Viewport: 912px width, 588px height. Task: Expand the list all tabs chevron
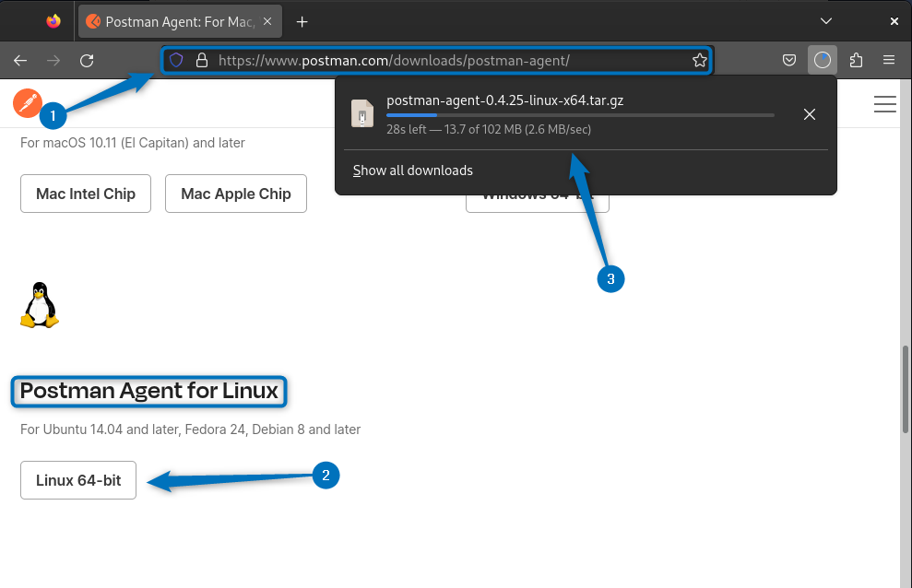click(826, 21)
